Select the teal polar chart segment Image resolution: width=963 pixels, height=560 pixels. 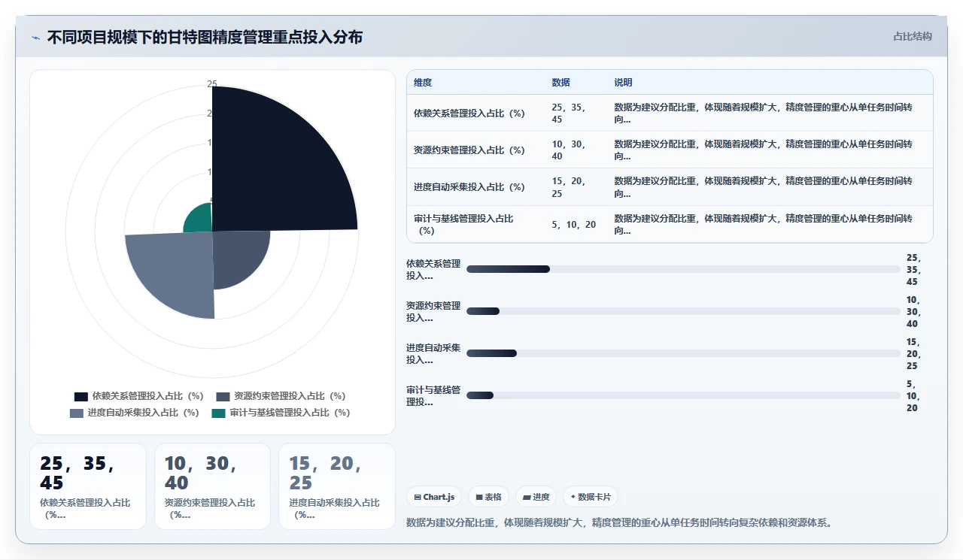click(200, 220)
